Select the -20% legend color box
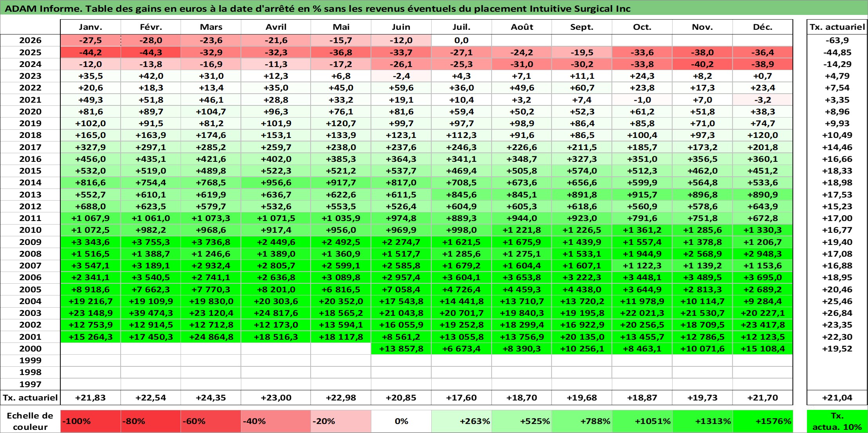Image resolution: width=868 pixels, height=433 pixels. point(341,421)
